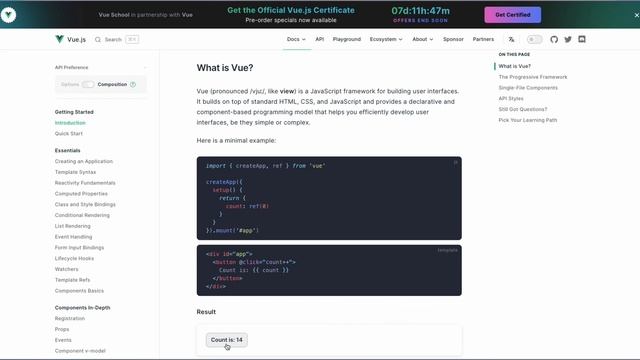The image size is (640, 360).
Task: Click the Vue School logo in the banner
Action: (x=8, y=15)
